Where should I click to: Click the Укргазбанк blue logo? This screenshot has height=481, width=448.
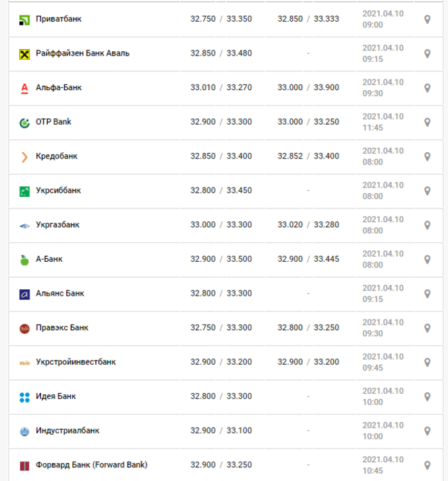point(25,226)
